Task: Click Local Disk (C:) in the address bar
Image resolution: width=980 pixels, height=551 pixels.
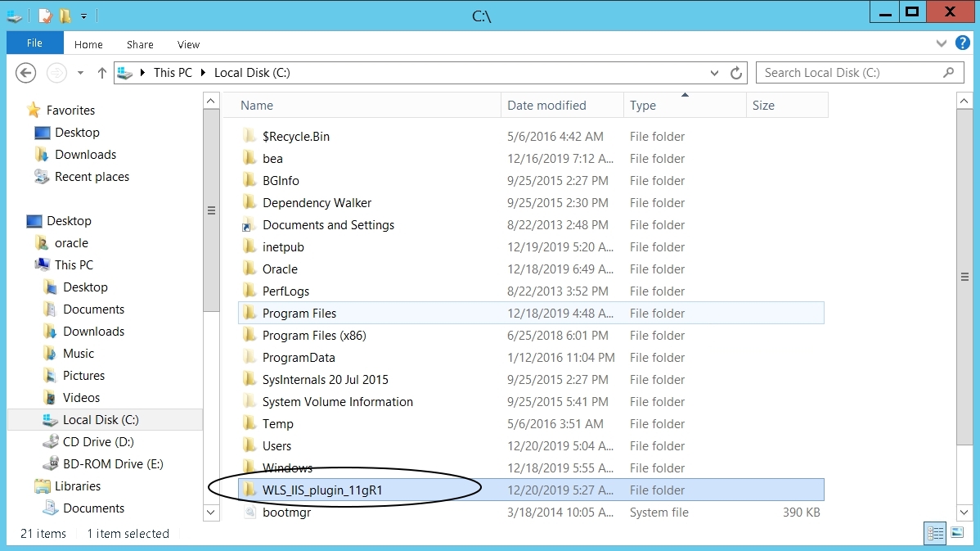Action: (252, 73)
